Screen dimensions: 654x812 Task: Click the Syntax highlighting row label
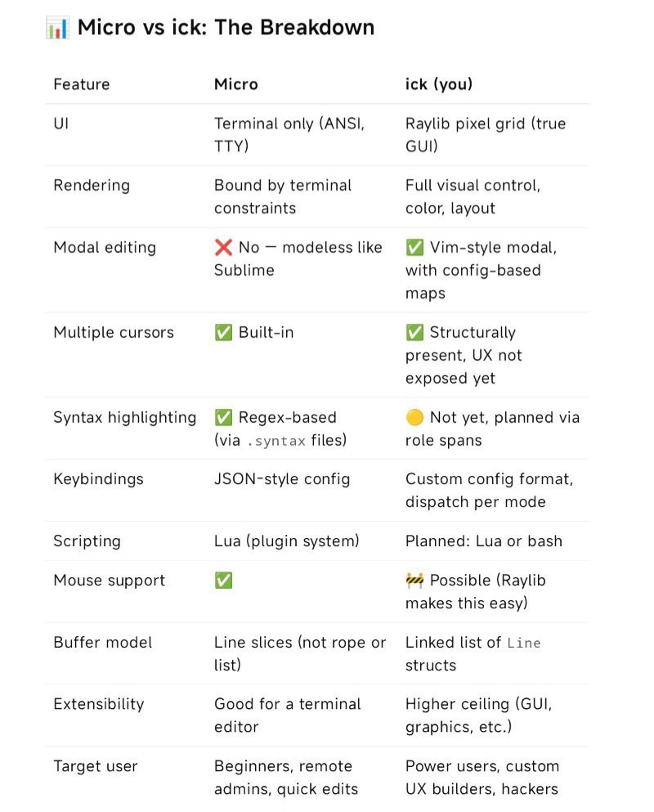tap(125, 417)
